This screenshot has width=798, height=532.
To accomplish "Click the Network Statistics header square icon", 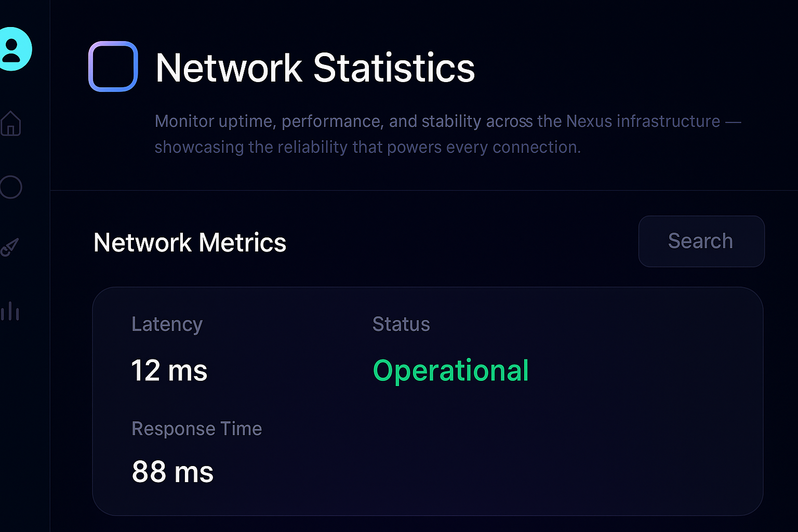I will (x=113, y=67).
